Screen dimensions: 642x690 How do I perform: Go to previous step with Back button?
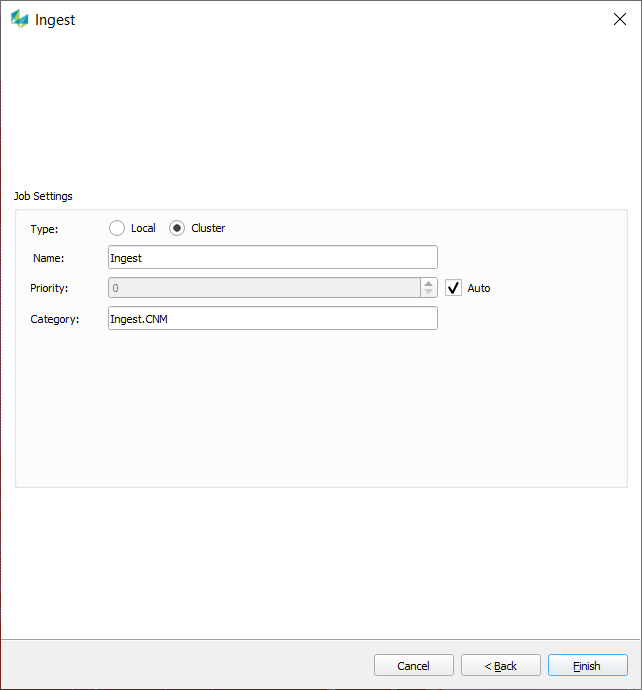(500, 666)
